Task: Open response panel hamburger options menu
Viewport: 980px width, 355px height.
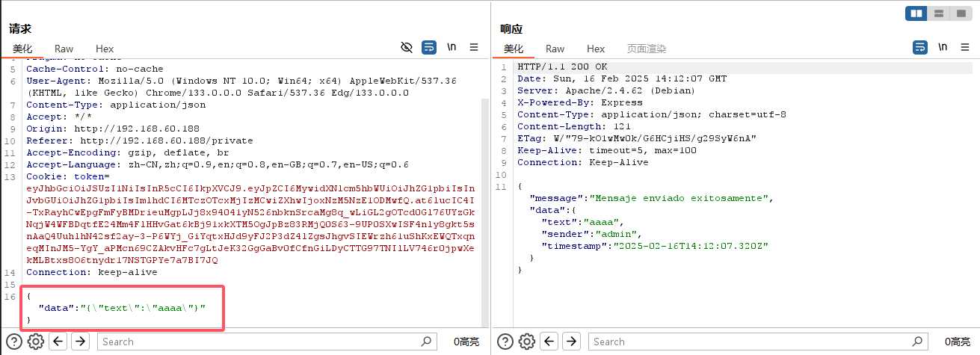Action: pyautogui.click(x=964, y=47)
